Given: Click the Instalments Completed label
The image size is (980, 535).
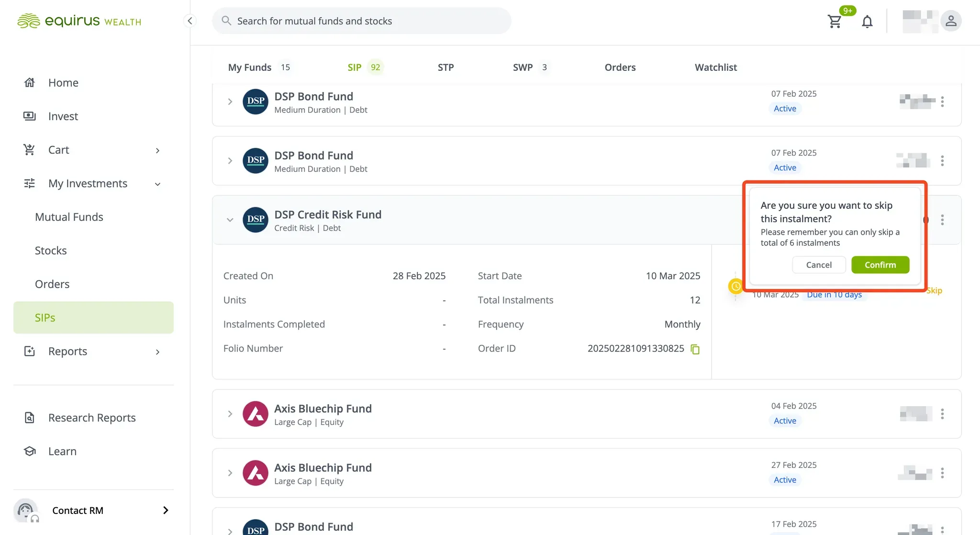Looking at the screenshot, I should (x=274, y=324).
